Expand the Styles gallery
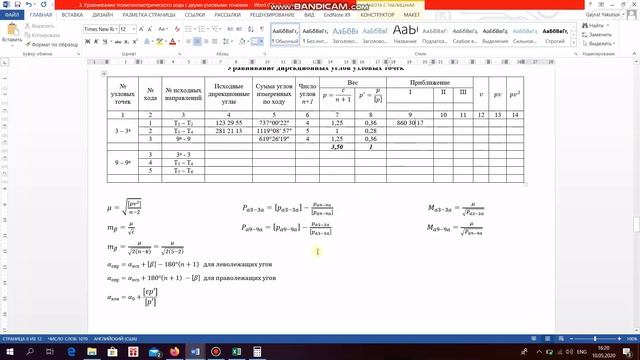 tap(573, 43)
